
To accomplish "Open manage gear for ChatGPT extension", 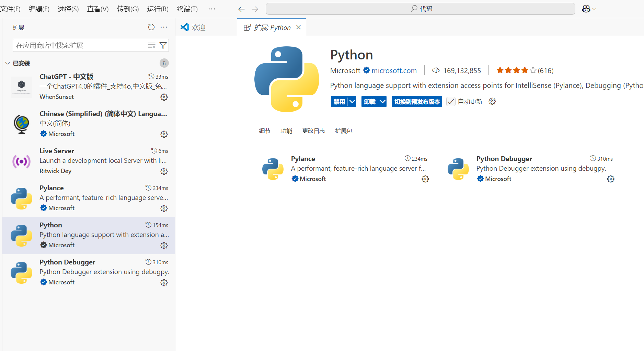I will [164, 97].
